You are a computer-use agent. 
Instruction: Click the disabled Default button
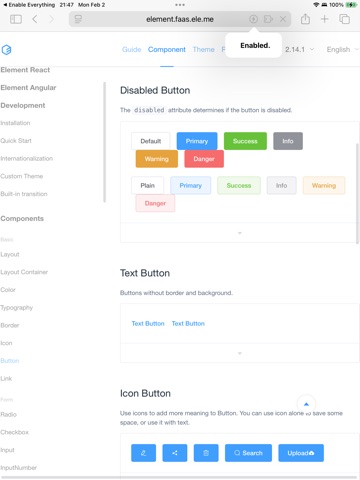point(151,141)
